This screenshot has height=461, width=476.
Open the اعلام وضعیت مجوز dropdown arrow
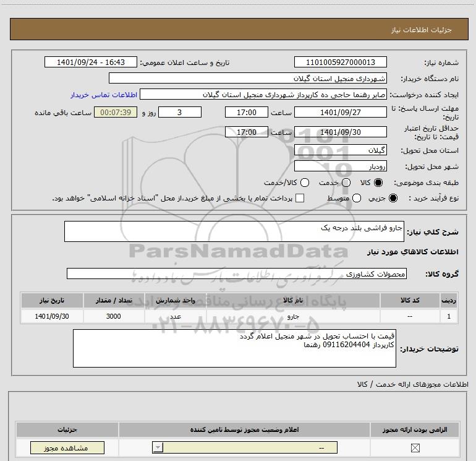coord(158,447)
